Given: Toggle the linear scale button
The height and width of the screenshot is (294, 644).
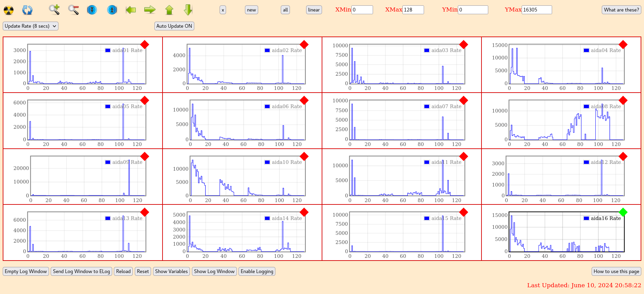Looking at the screenshot, I should (x=314, y=10).
